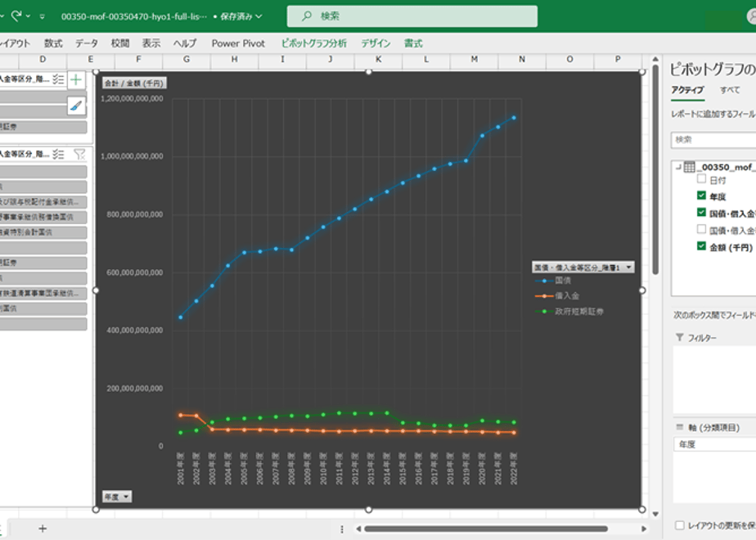The height and width of the screenshot is (540, 756).
Task: Untick the 年度 field checkbox
Action: tap(701, 196)
